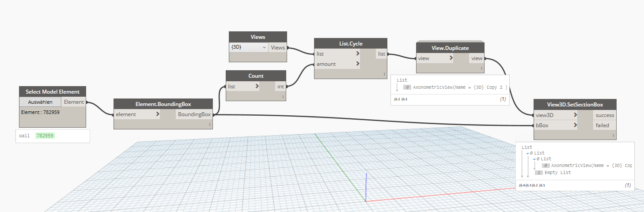The height and width of the screenshot is (212, 644).
Task: Click Element output port of Select Model Element
Action: click(74, 102)
